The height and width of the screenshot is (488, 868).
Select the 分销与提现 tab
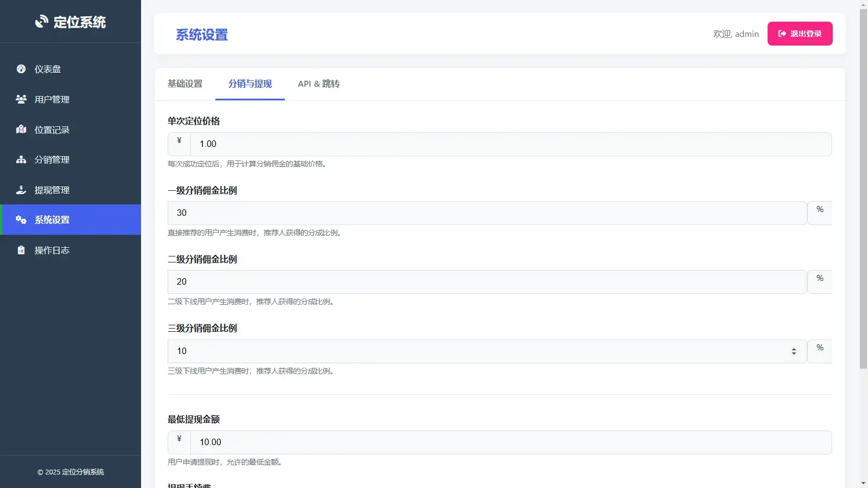pos(250,84)
